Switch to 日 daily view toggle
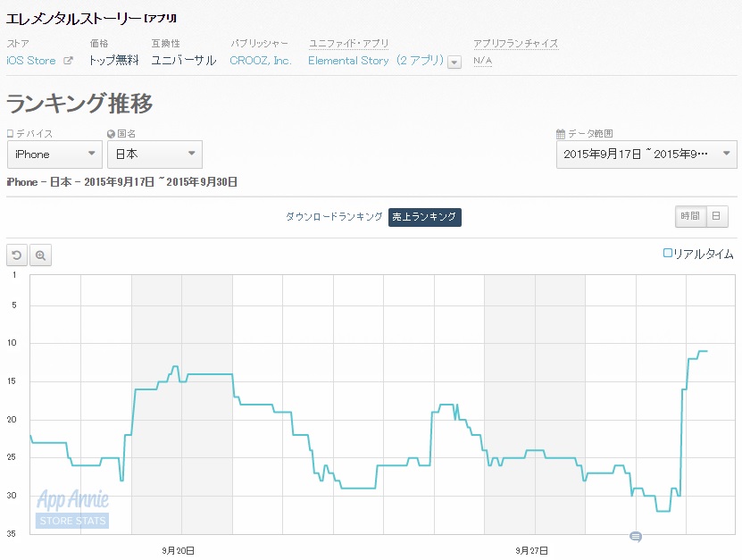Viewport: 742px width, 560px height. (x=716, y=216)
